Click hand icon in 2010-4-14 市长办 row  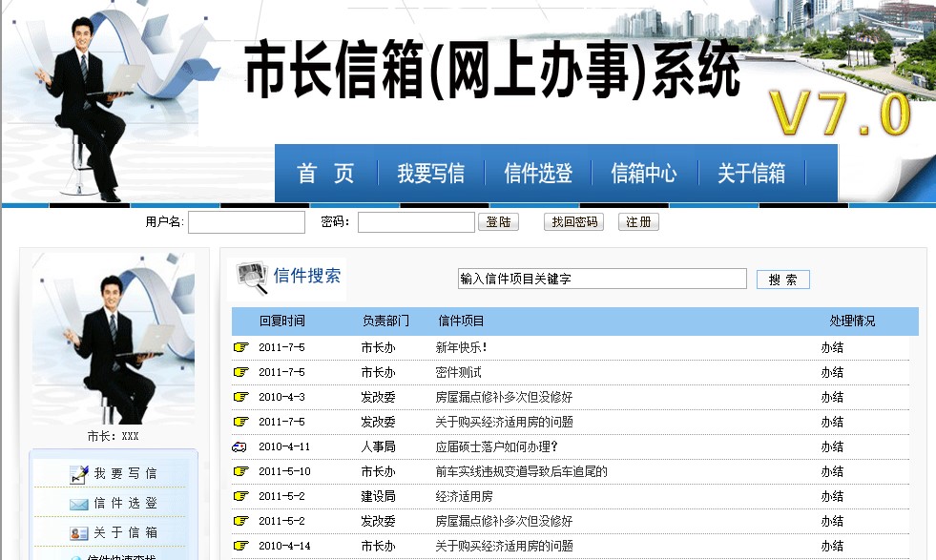240,546
